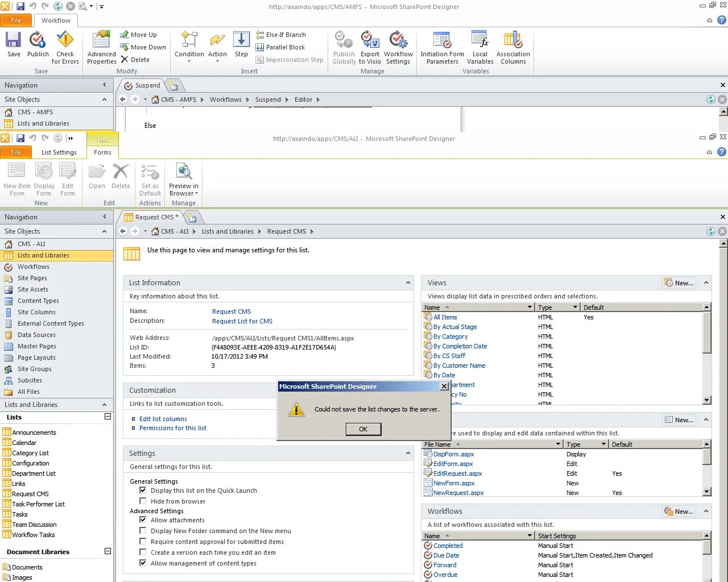Close the SharePoint Designer error dialog
The height and width of the screenshot is (582, 728).
point(444,386)
